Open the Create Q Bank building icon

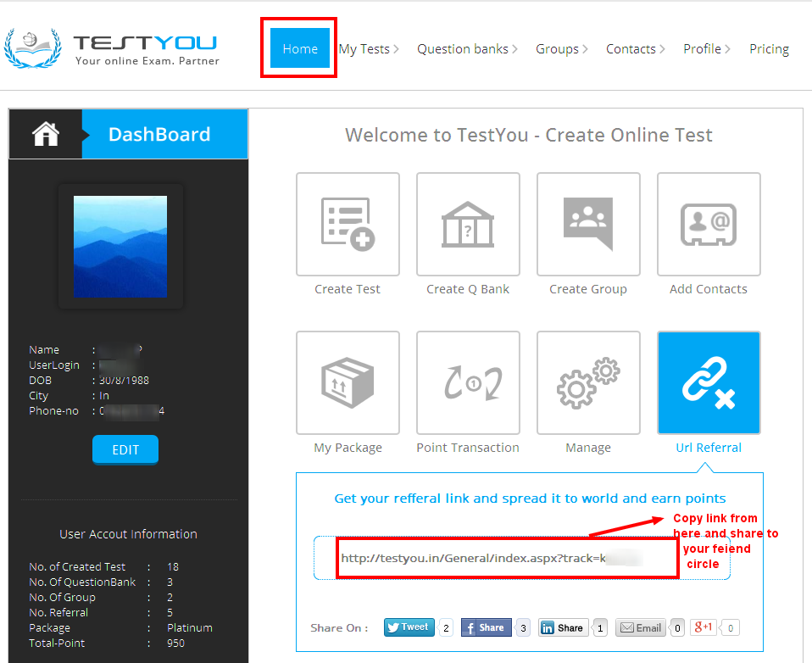[x=468, y=225]
